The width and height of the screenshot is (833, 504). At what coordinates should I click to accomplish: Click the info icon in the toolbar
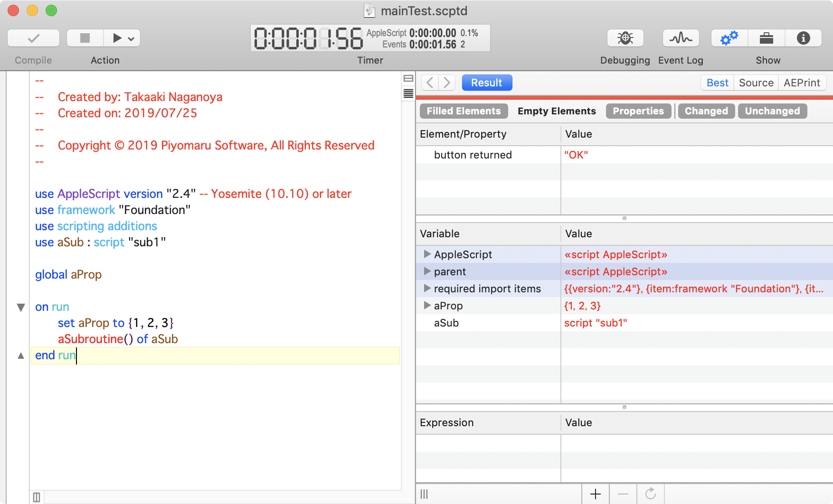coord(803,38)
